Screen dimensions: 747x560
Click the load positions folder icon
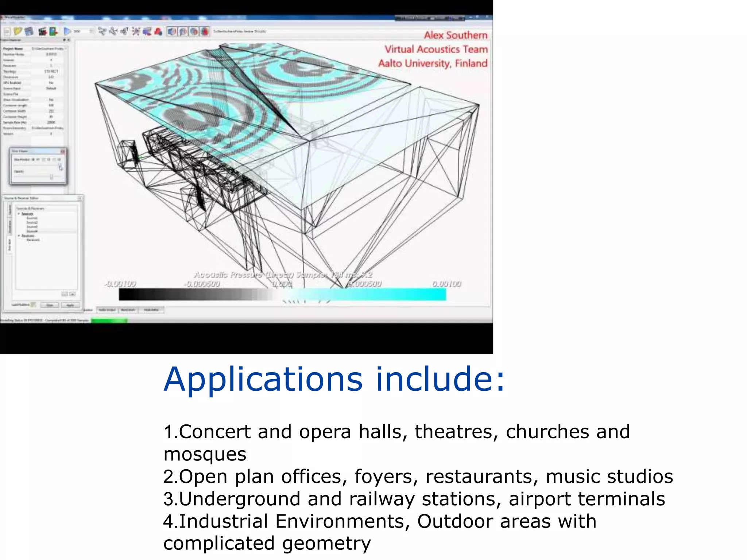pos(33,304)
